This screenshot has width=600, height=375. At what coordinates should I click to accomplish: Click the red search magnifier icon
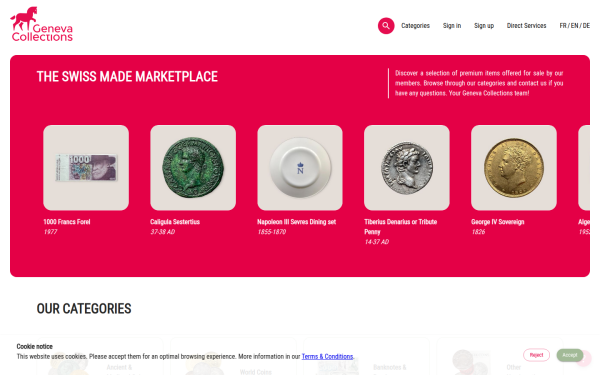coord(386,26)
